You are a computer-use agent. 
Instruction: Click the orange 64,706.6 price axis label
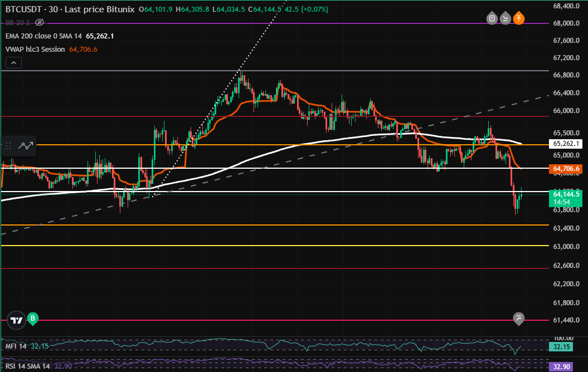566,169
